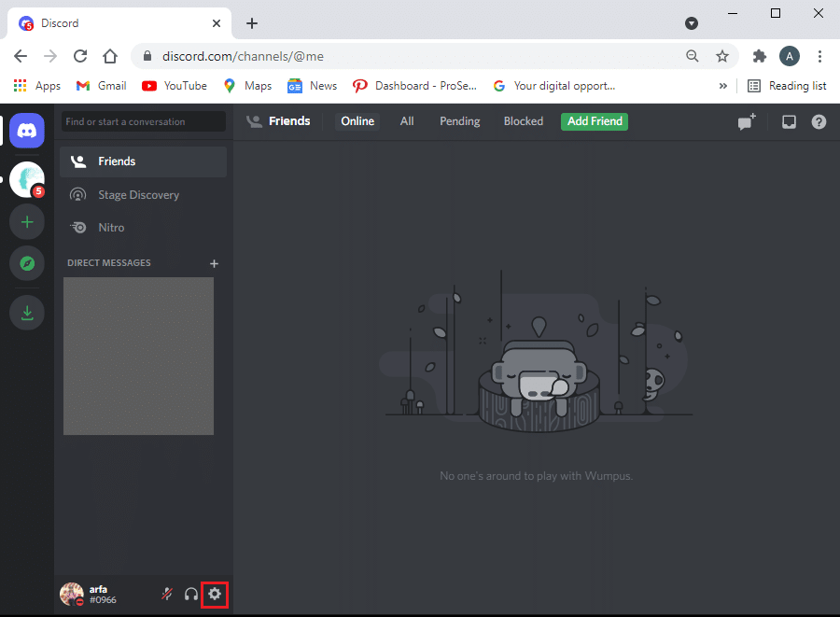The height and width of the screenshot is (617, 840).
Task: Open the Nitro page
Action: [x=111, y=228]
